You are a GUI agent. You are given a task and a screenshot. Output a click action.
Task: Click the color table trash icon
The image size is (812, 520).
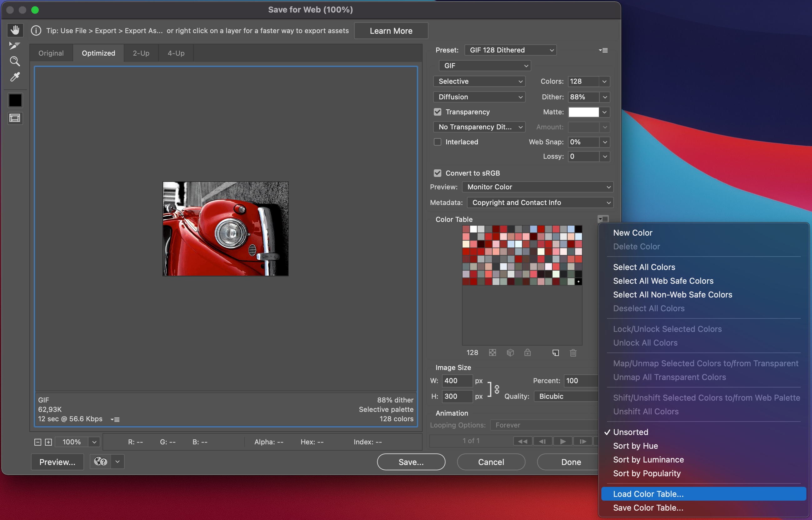(573, 352)
